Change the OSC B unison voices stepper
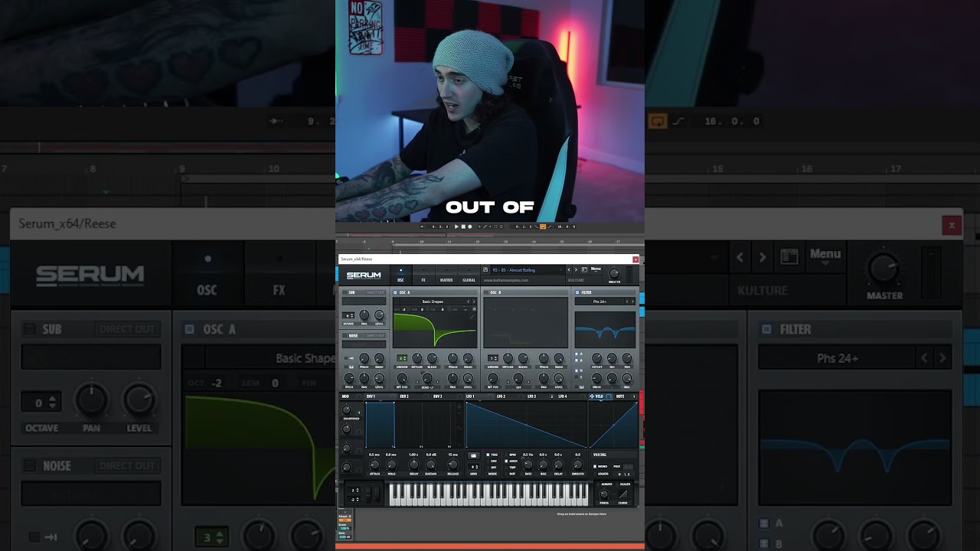Viewport: 980px width, 551px height. pos(493,358)
